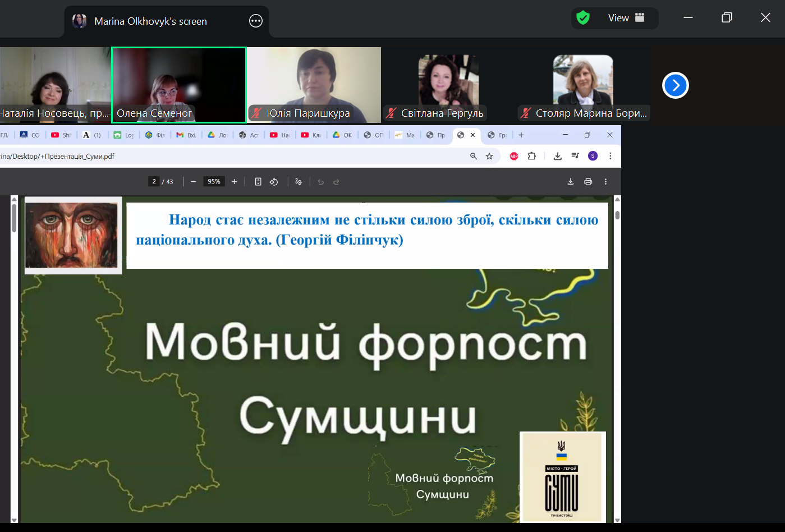Switch to the Gmail browser tab
The width and height of the screenshot is (785, 532).
click(x=185, y=135)
